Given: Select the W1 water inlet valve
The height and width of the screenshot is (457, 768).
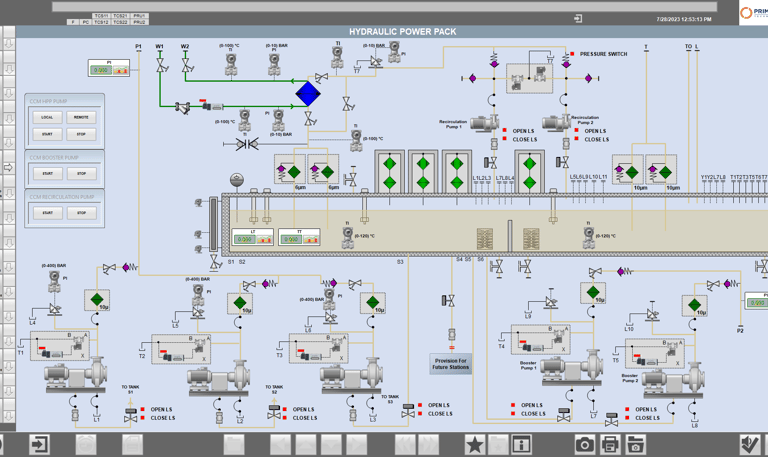Looking at the screenshot, I should coord(161,65).
